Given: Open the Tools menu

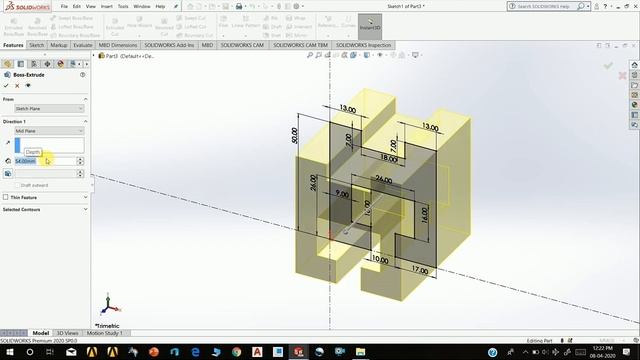Looking at the screenshot, I should 123,7.
